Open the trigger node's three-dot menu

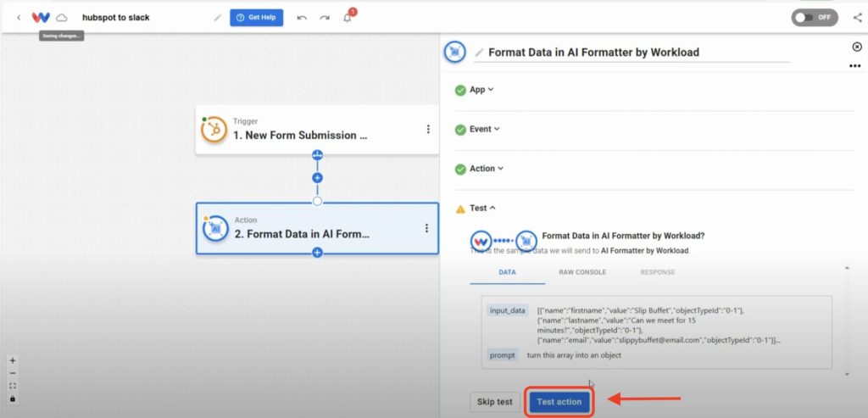(428, 129)
